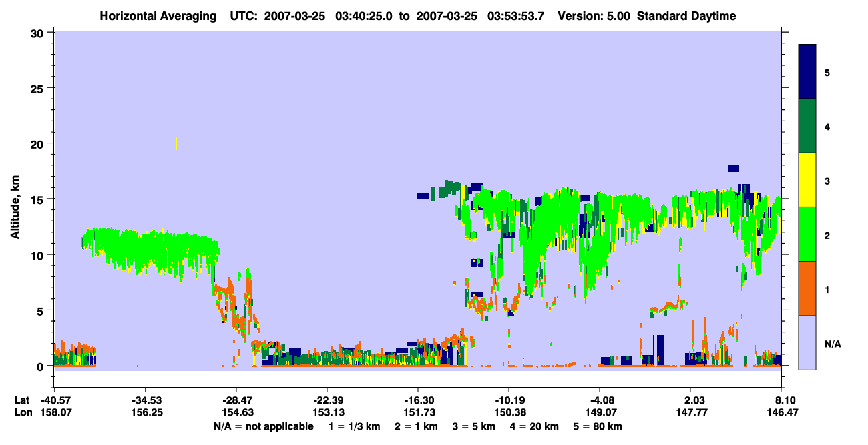Click the lavender N/A color bar segment
Viewport: 868px width, 445px height.
[807, 342]
